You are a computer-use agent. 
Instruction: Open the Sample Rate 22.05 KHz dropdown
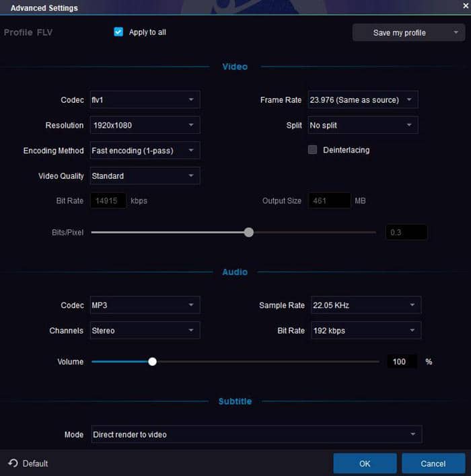pos(365,305)
